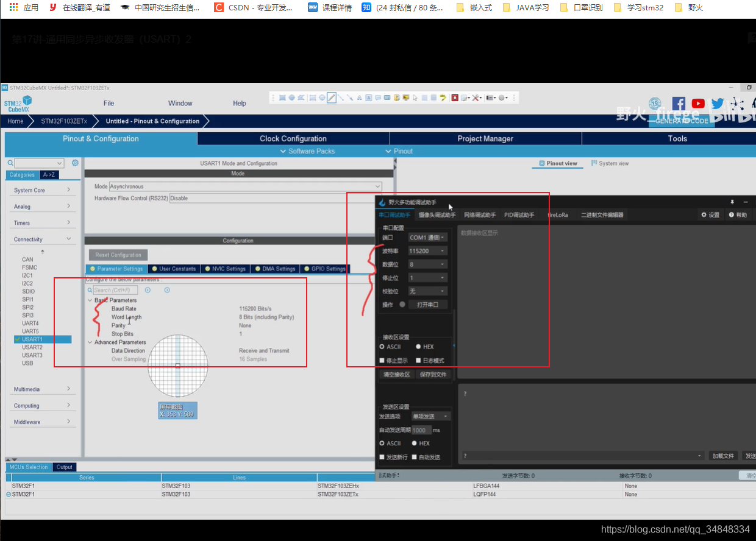The height and width of the screenshot is (541, 756).
Task: Click the crossed tools icon in screenshot toolbar
Action: click(476, 97)
